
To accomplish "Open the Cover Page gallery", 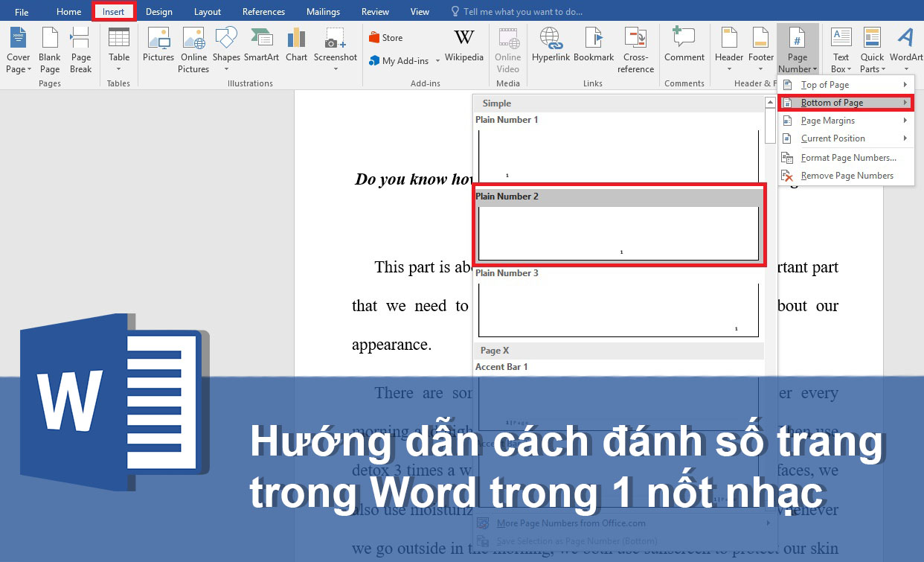I will pyautogui.click(x=19, y=50).
